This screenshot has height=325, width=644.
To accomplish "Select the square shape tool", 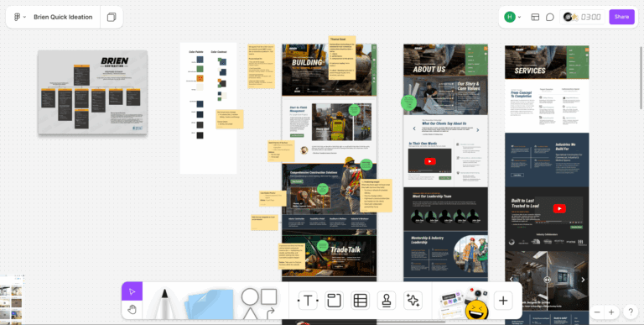I will (x=269, y=296).
